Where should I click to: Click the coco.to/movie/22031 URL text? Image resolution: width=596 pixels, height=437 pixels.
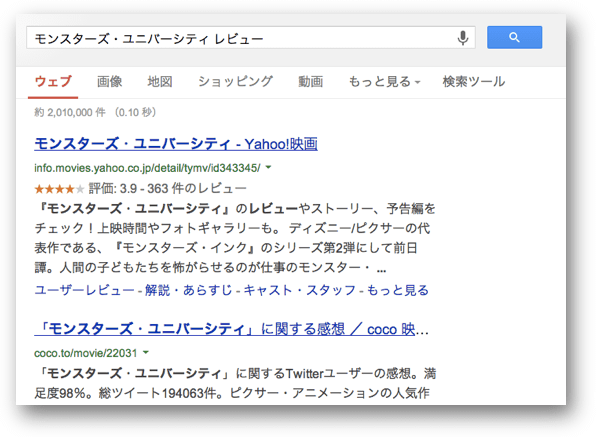(86, 353)
